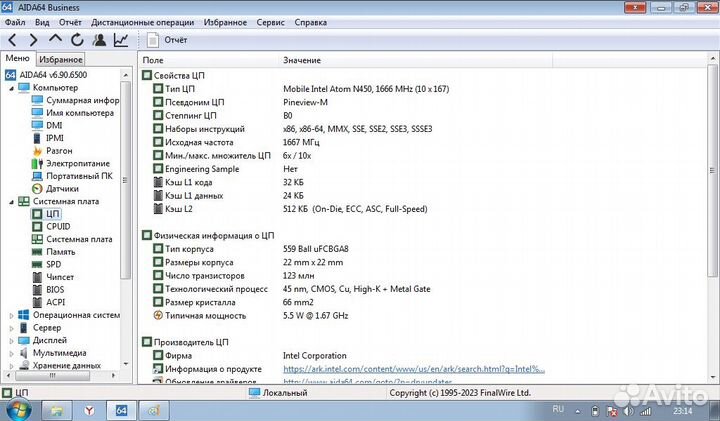
Task: Open the Избранное menu in the menu bar
Action: point(225,22)
